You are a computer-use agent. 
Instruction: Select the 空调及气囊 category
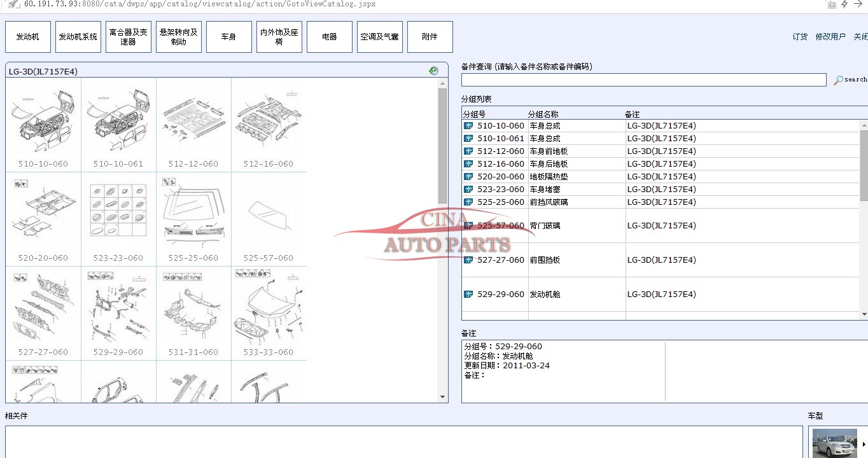[x=379, y=37]
